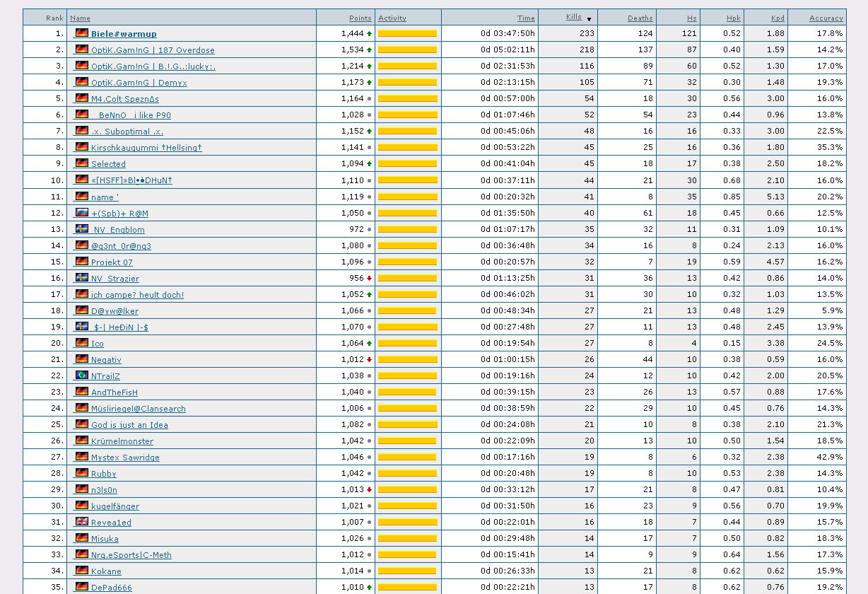Sort the table by Accuracy column
Image resolution: width=868 pixels, height=594 pixels.
[x=826, y=18]
